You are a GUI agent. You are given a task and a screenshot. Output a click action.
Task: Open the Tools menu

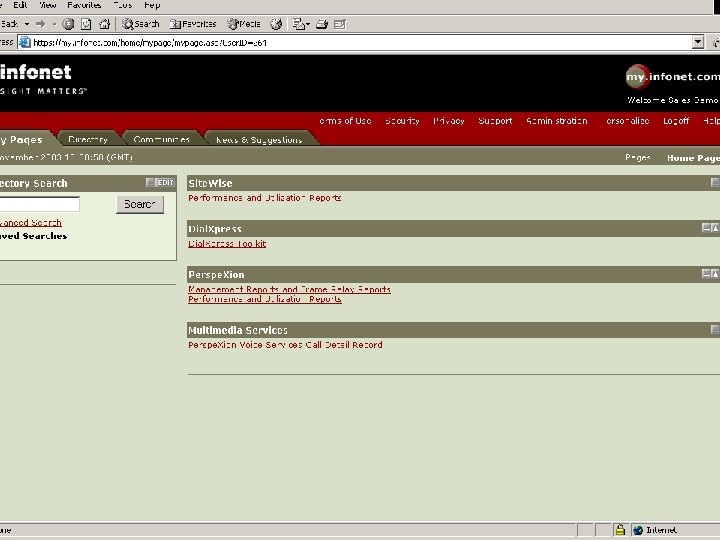[x=123, y=5]
